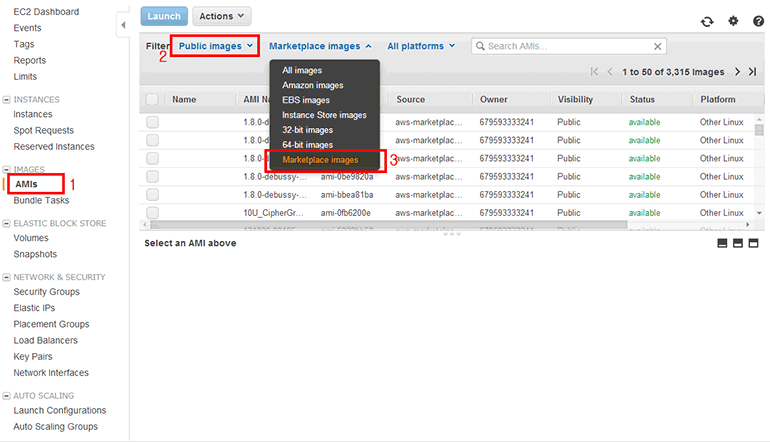The height and width of the screenshot is (442, 770).
Task: Open settings with the gear icon
Action: (732, 21)
